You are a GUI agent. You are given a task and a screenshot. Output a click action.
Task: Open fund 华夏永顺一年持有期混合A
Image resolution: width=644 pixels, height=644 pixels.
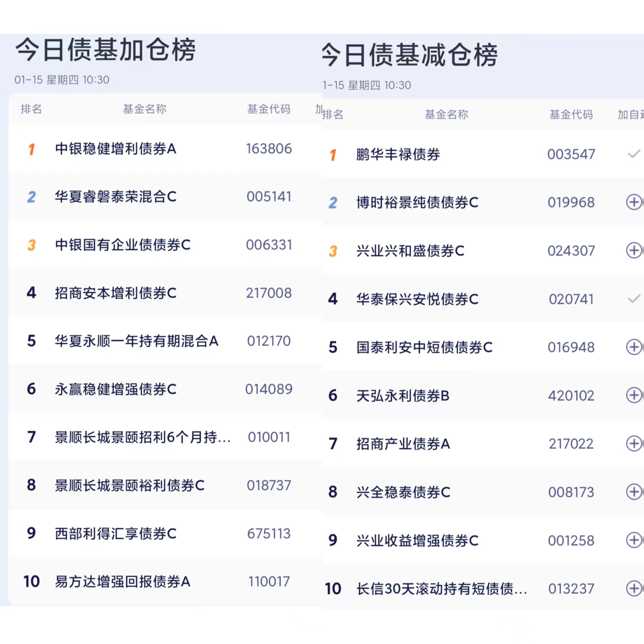pos(137,341)
